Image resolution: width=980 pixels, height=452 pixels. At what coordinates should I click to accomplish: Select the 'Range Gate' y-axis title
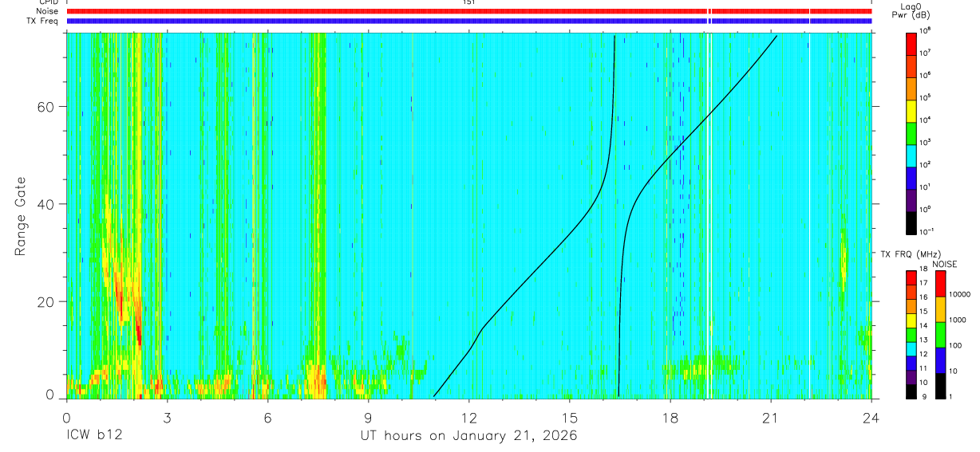(20, 215)
